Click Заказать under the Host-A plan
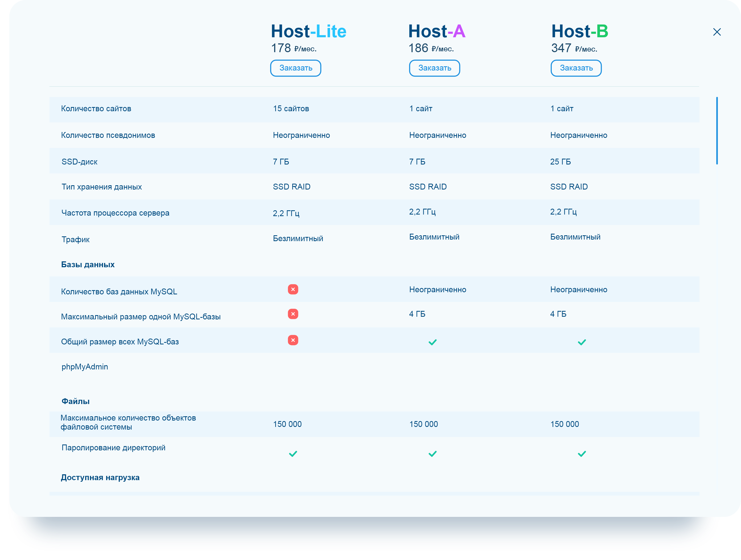Image resolution: width=741 pixels, height=560 pixels. [434, 68]
